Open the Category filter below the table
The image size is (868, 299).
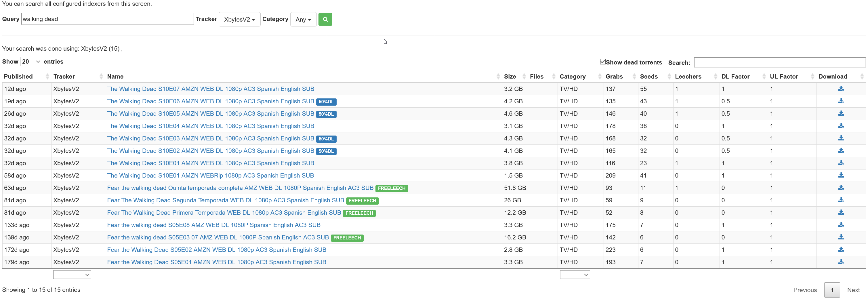click(x=575, y=274)
